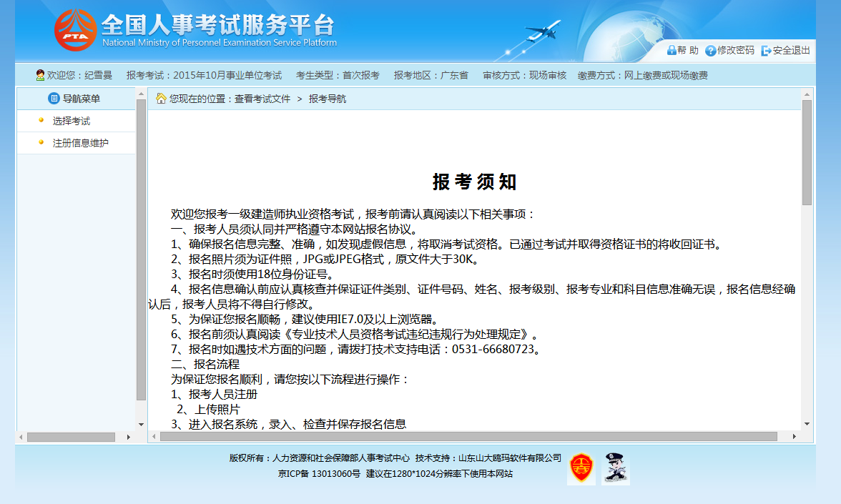Click the line about 18位身份证号

(254, 275)
